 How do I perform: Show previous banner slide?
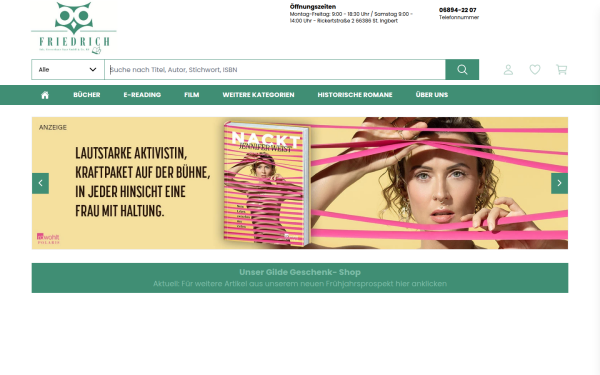tap(41, 183)
